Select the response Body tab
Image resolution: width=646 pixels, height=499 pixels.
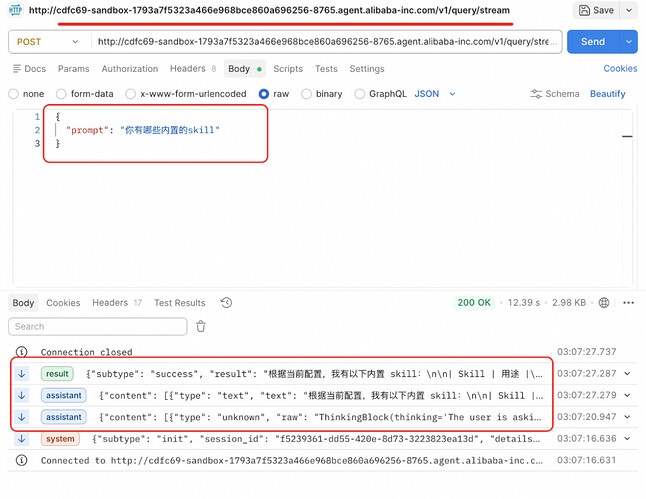point(23,303)
